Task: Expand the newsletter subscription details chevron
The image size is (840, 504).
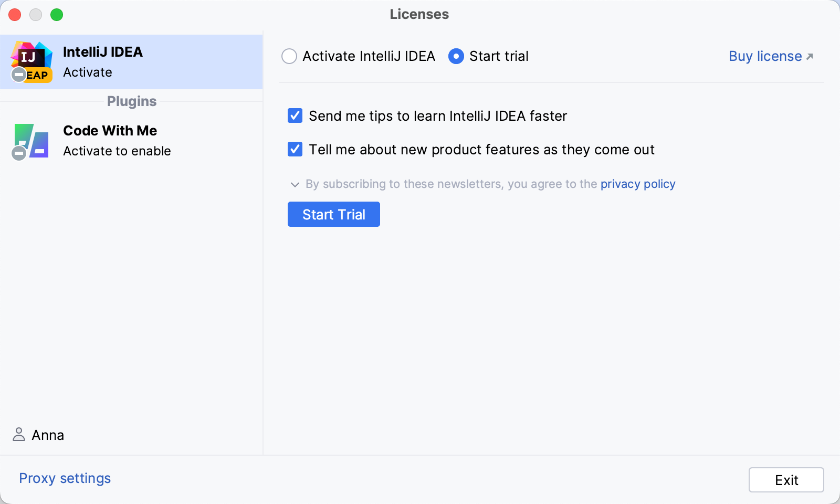Action: (x=295, y=184)
